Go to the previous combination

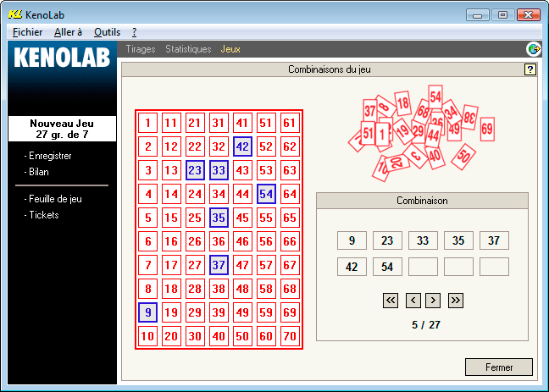coord(413,300)
